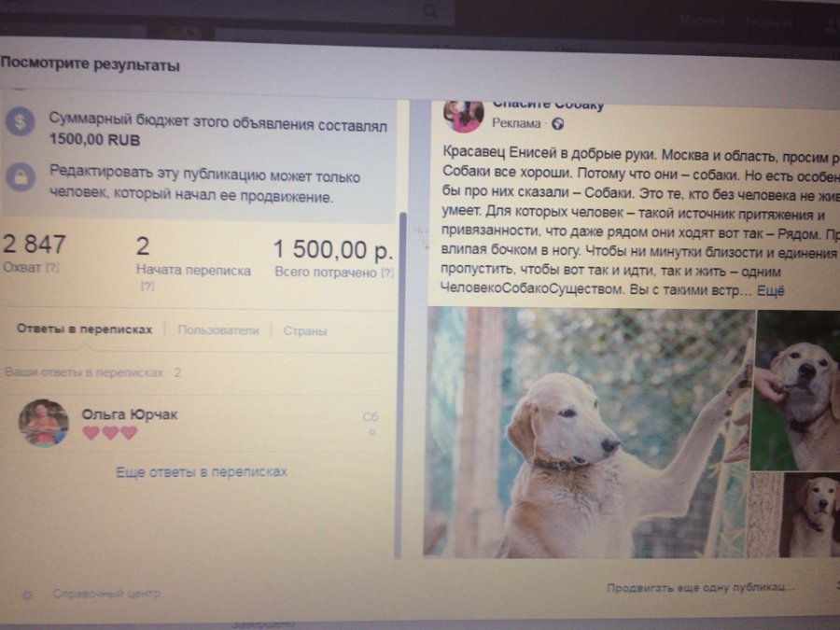Switch to the Страны tab

pos(305,331)
